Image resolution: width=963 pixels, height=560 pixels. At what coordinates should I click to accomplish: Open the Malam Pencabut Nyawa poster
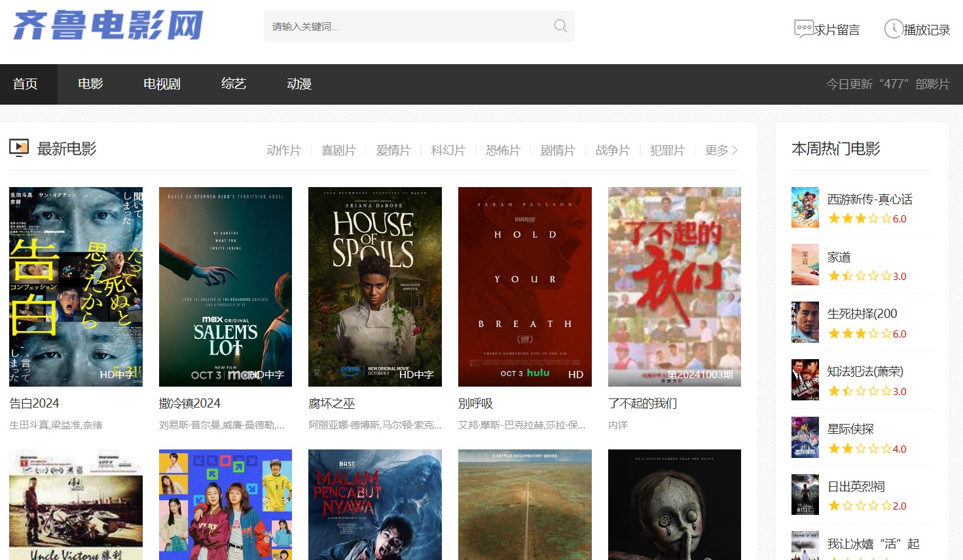coord(375,504)
